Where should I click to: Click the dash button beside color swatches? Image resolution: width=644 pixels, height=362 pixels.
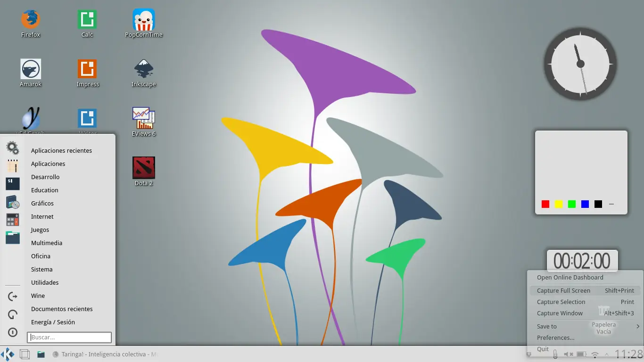611,204
